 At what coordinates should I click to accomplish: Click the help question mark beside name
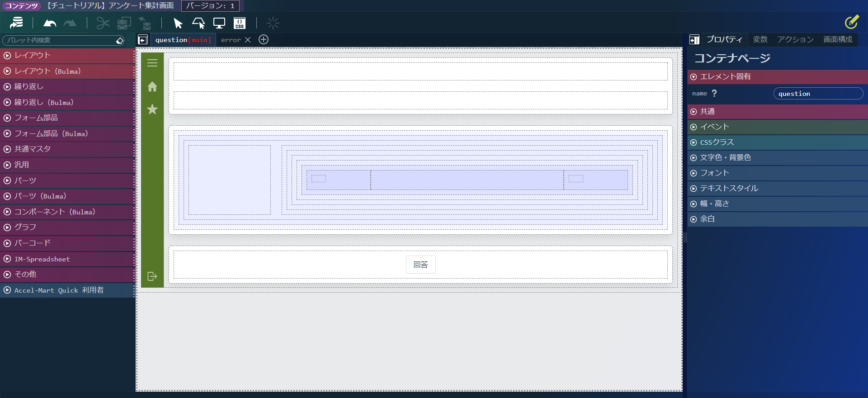pyautogui.click(x=714, y=93)
